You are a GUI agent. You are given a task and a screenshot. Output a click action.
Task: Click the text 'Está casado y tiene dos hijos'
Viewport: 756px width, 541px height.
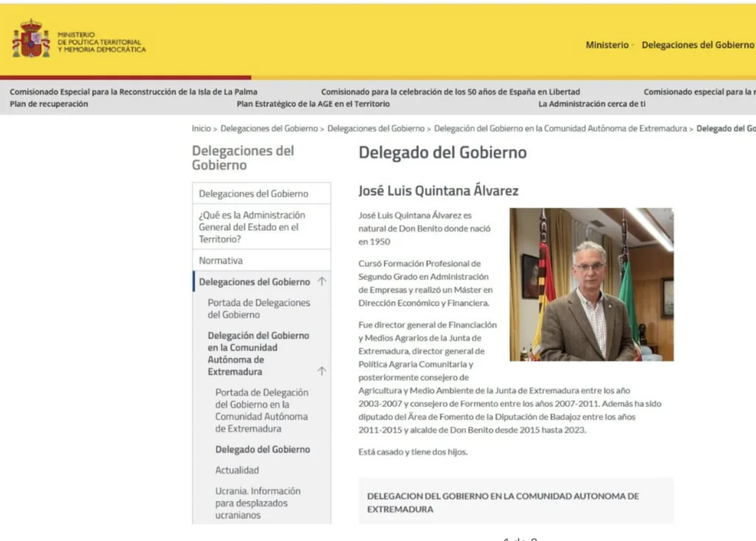tap(413, 452)
